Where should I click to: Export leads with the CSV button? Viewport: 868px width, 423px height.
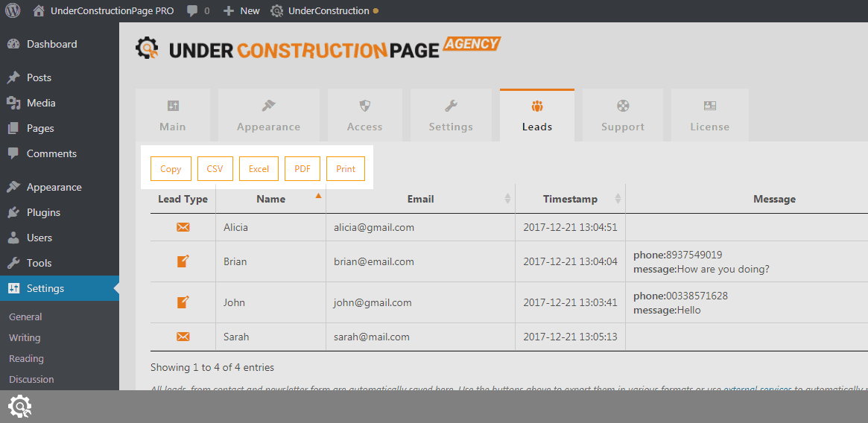(x=215, y=169)
